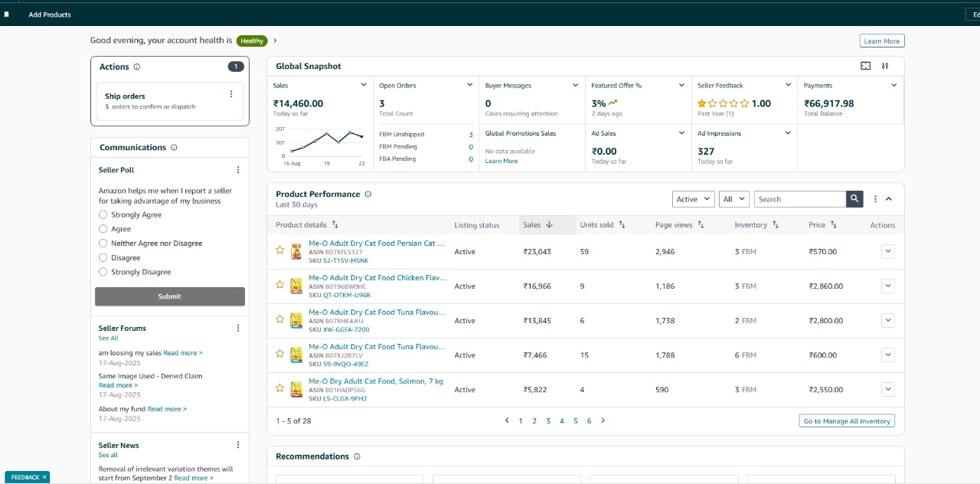Click the sales trend line chart
The width and height of the screenshot is (980, 484).
(325, 142)
